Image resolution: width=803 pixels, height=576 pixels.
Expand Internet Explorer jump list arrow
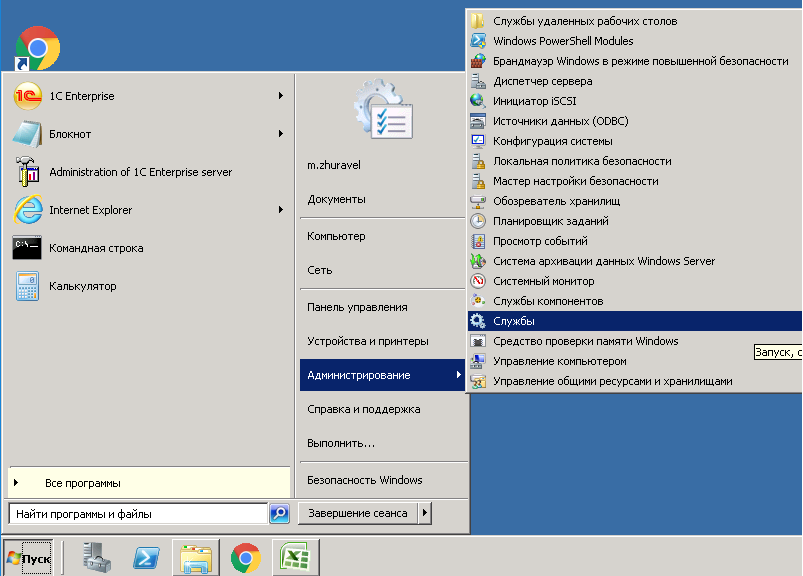click(x=281, y=210)
